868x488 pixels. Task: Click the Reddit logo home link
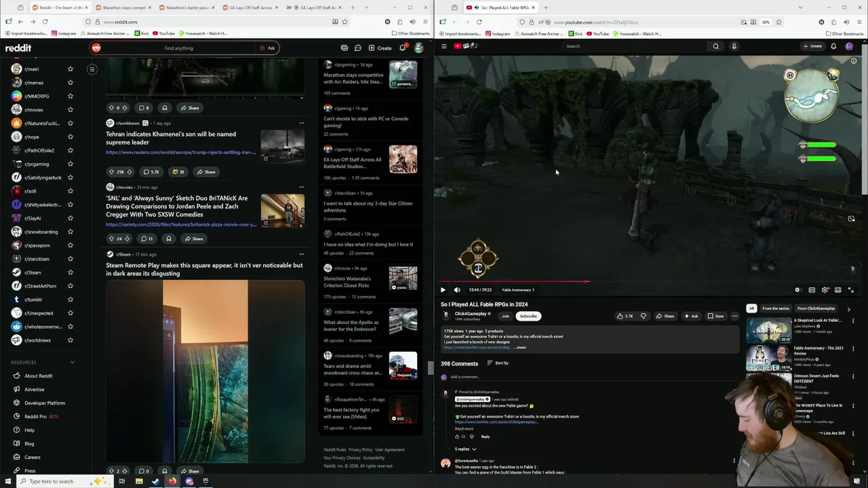(x=18, y=48)
